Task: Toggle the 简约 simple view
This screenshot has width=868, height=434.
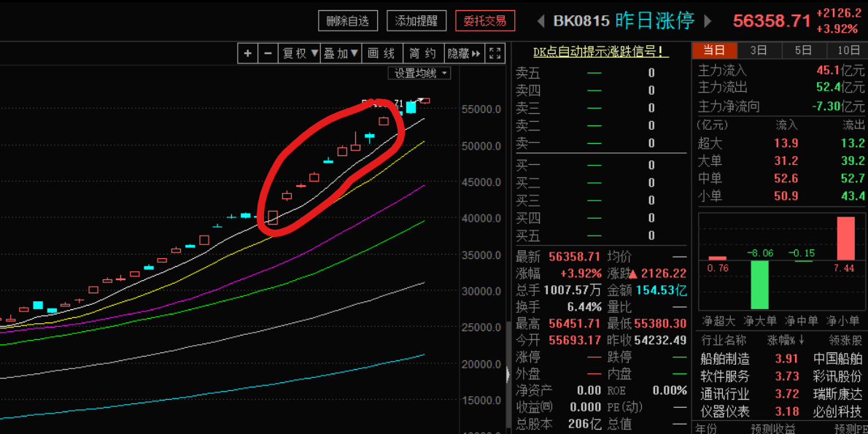Action: pos(423,53)
